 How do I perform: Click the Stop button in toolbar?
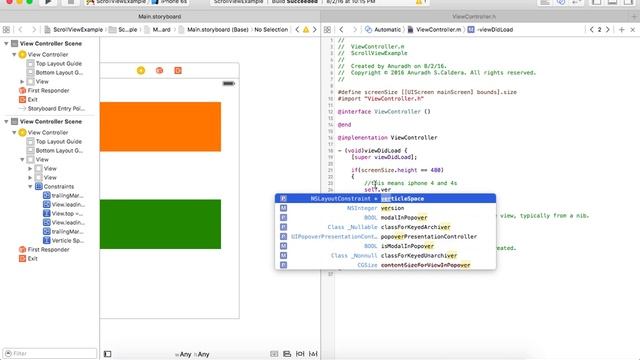click(71, 2)
